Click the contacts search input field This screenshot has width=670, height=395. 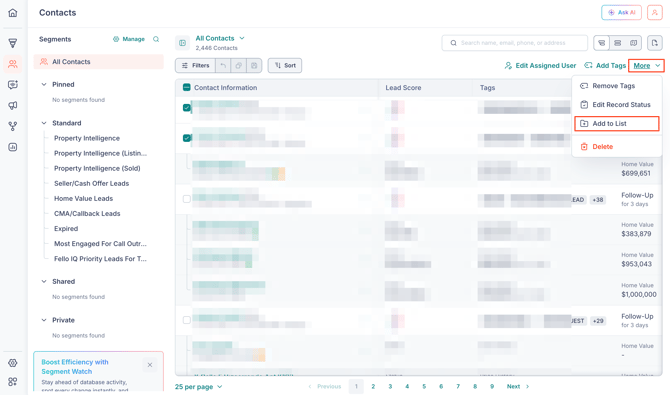click(514, 43)
